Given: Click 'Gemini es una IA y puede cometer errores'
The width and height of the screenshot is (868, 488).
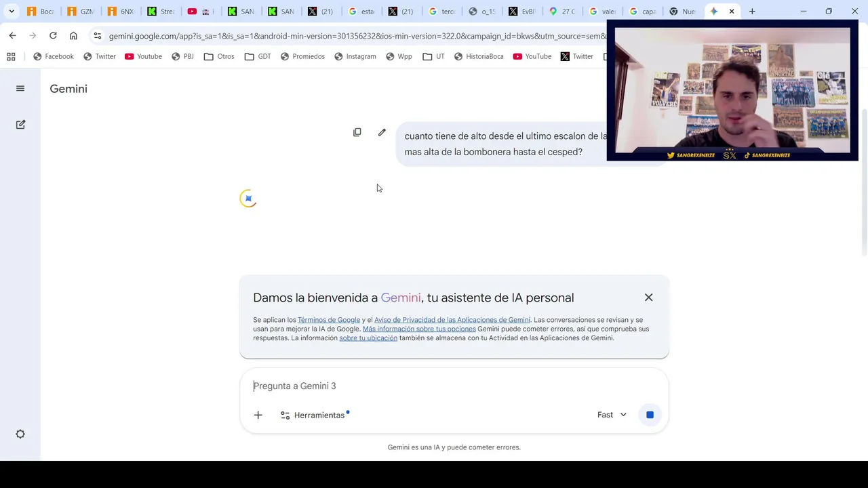Looking at the screenshot, I should click(x=454, y=447).
